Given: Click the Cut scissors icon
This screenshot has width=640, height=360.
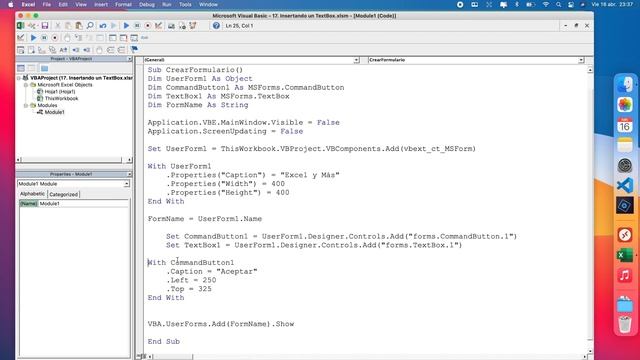Looking at the screenshot, I should click(58, 26).
